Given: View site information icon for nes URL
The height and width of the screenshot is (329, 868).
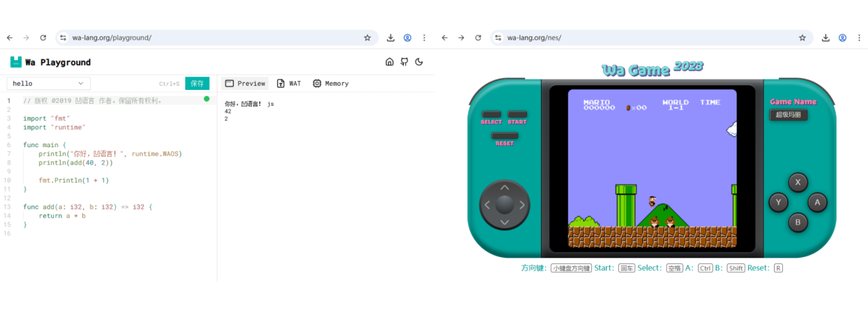Looking at the screenshot, I should point(498,38).
